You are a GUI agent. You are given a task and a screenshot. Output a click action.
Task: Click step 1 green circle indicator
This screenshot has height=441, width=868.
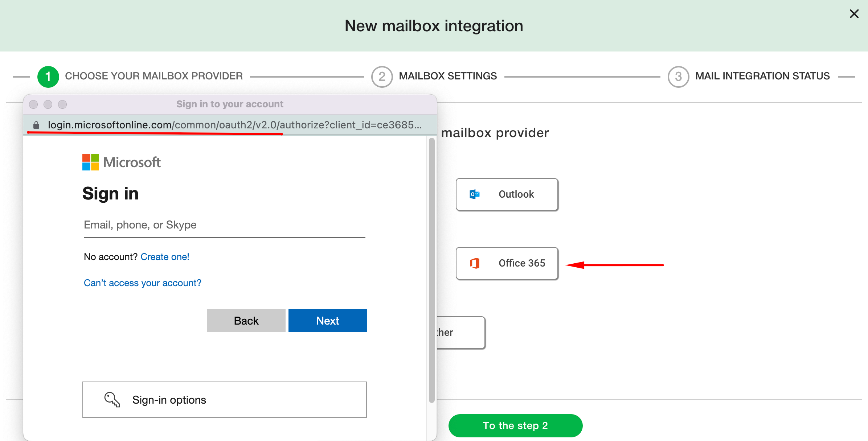click(x=48, y=77)
